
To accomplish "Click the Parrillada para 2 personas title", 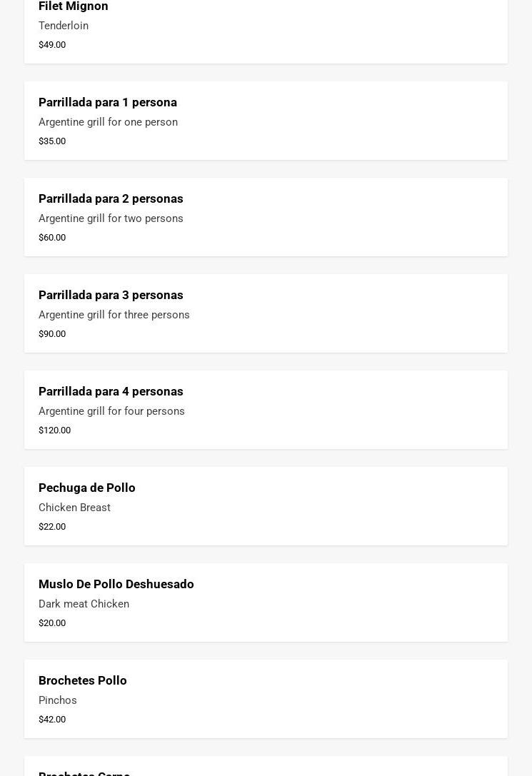I will (111, 198).
